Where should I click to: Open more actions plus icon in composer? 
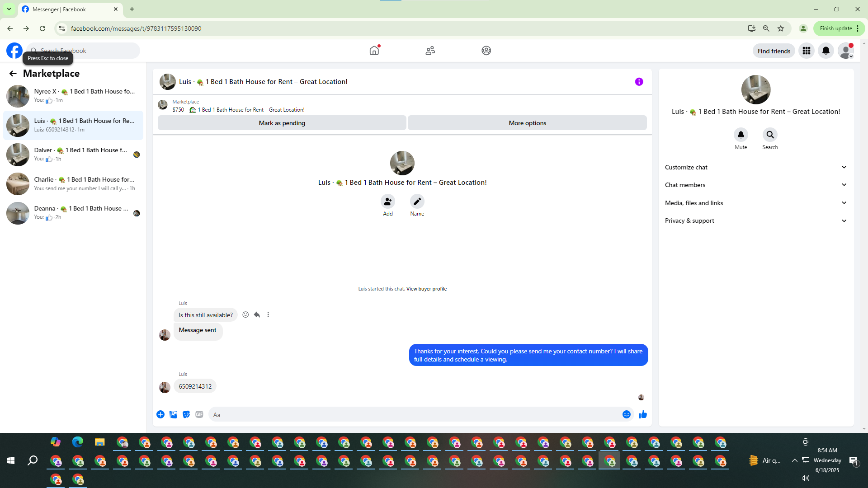pyautogui.click(x=160, y=415)
